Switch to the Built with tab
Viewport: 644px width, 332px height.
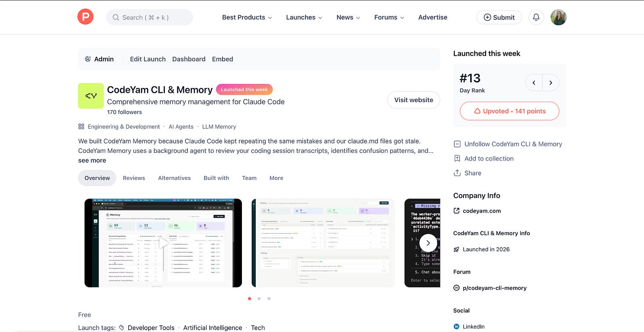216,178
